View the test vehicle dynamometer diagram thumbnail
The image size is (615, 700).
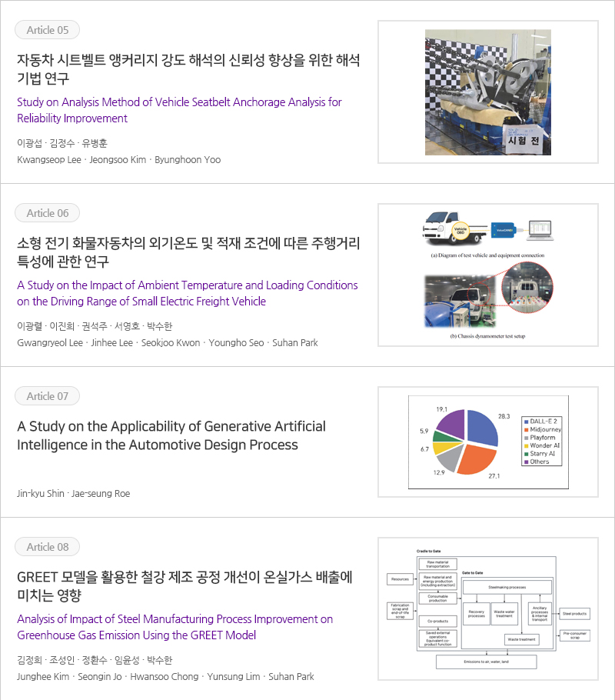tap(487, 275)
